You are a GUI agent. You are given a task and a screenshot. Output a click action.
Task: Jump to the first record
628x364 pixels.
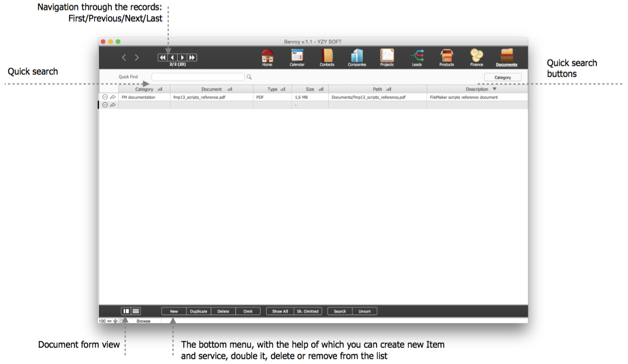tap(162, 57)
